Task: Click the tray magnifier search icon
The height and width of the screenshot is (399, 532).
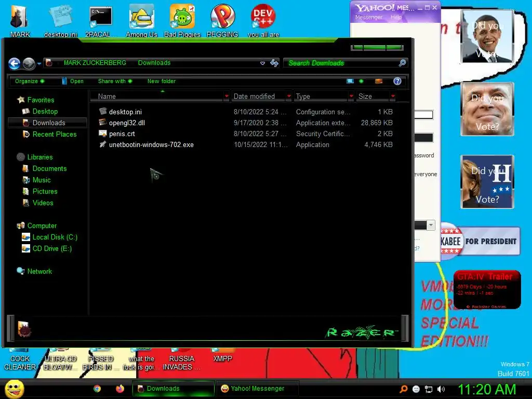Action: pyautogui.click(x=404, y=389)
